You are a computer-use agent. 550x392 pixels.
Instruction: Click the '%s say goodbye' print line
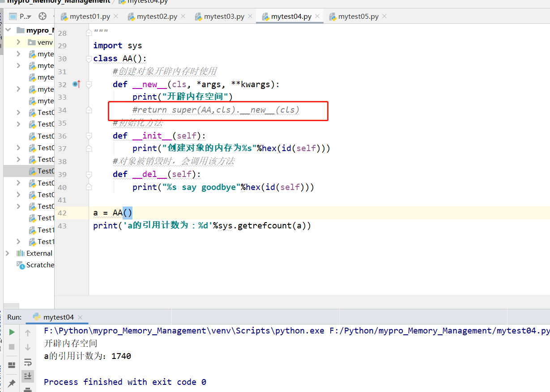[223, 187]
